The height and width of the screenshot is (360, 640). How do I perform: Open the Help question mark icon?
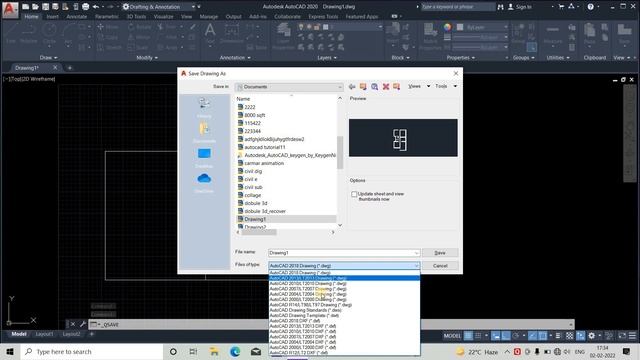[x=591, y=7]
